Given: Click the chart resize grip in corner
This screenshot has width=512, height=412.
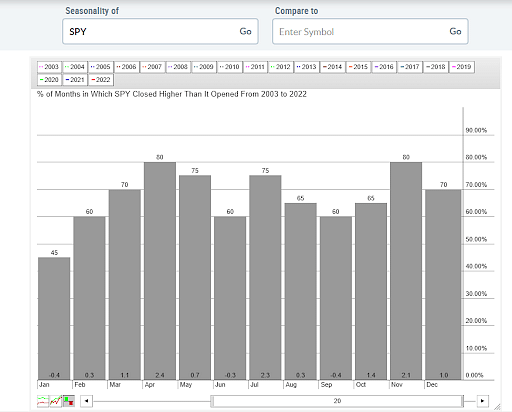Looking at the screenshot, I should point(497,406).
